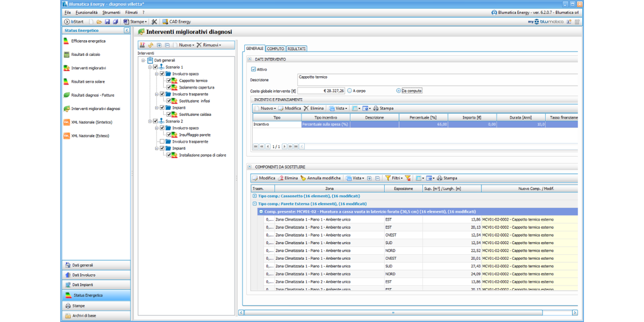The height and width of the screenshot is (322, 644).
Task: Collapse the Scenario 1 tree node
Action: (149, 67)
